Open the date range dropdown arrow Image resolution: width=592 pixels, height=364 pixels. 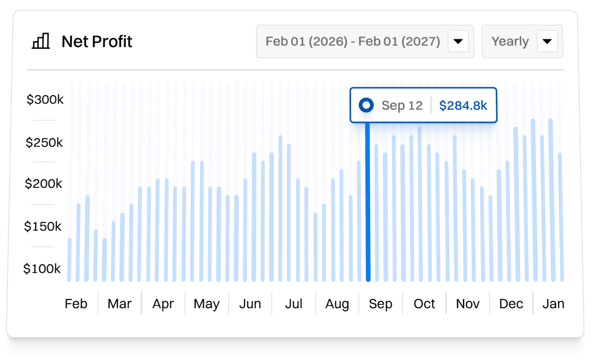(458, 41)
